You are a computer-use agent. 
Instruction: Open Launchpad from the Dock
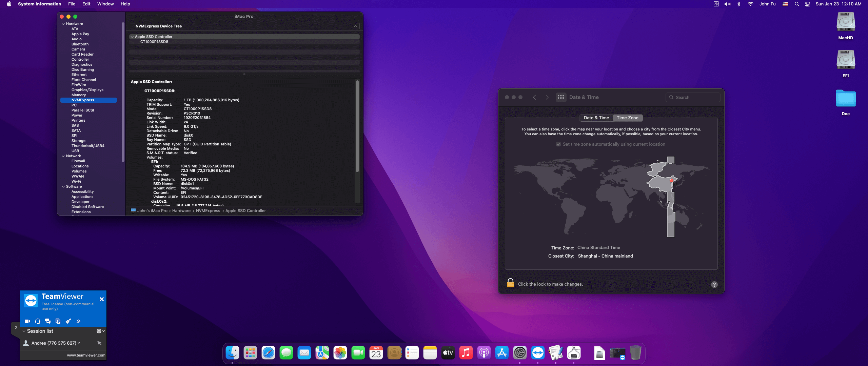coord(251,353)
